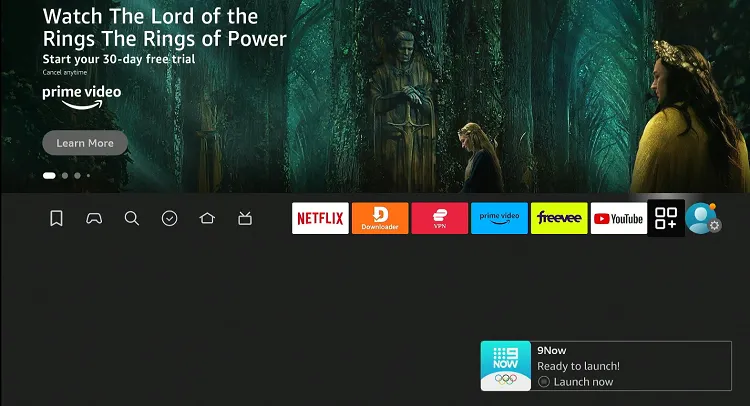
Task: Click the 'Ready to launch!' notification text
Action: pos(578,366)
